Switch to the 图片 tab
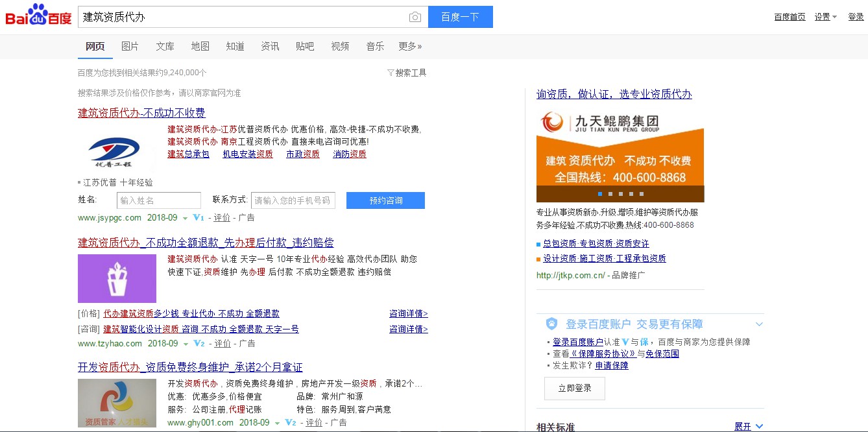Screen dimensions: 868x432 tap(130, 47)
